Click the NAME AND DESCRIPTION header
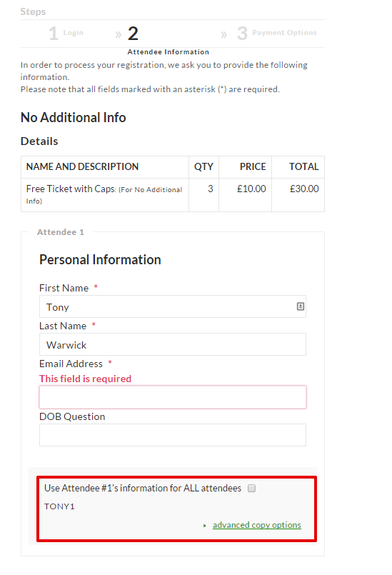Image resolution: width=392 pixels, height=575 pixels. click(83, 167)
